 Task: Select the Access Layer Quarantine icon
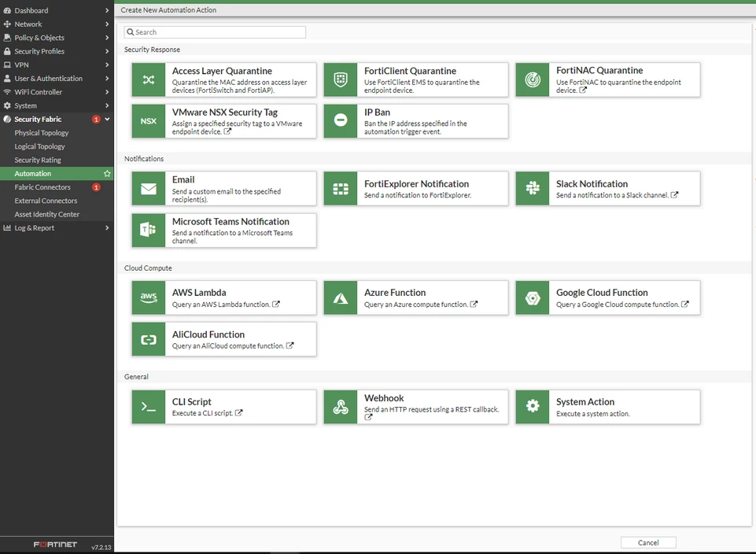point(149,79)
